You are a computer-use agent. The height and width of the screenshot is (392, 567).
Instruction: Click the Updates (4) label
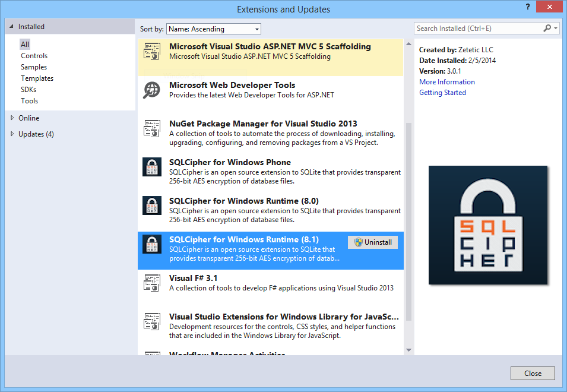point(36,134)
